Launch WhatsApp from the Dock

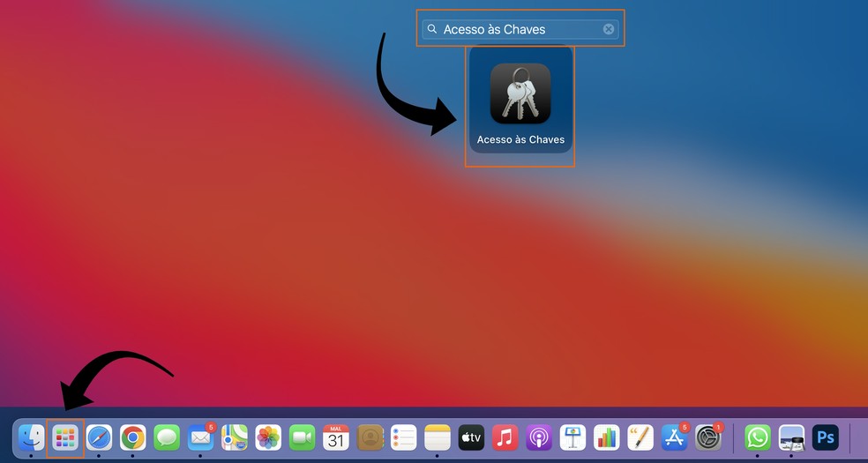[x=758, y=437]
